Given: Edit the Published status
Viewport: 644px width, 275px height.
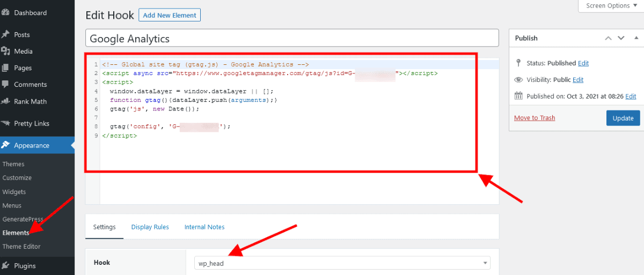Looking at the screenshot, I should pyautogui.click(x=583, y=63).
